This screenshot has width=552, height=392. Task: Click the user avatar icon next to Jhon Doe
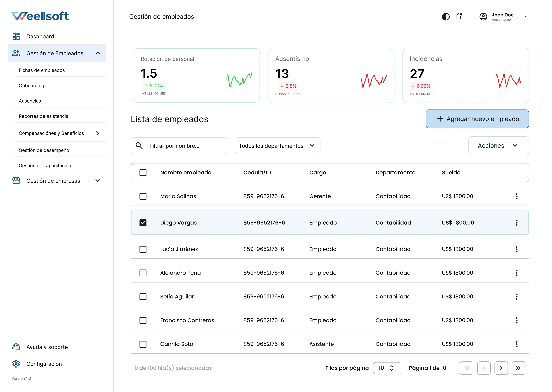point(483,17)
